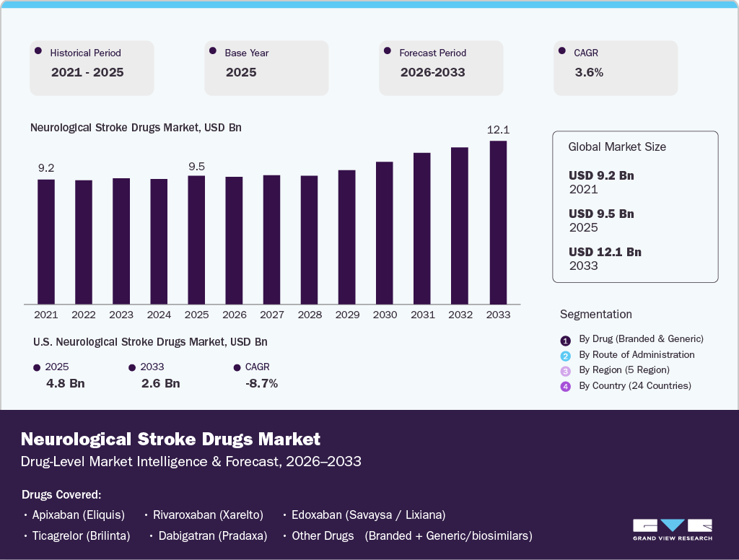Select the Historical Period card
Screen dimensions: 739x560
92,68
